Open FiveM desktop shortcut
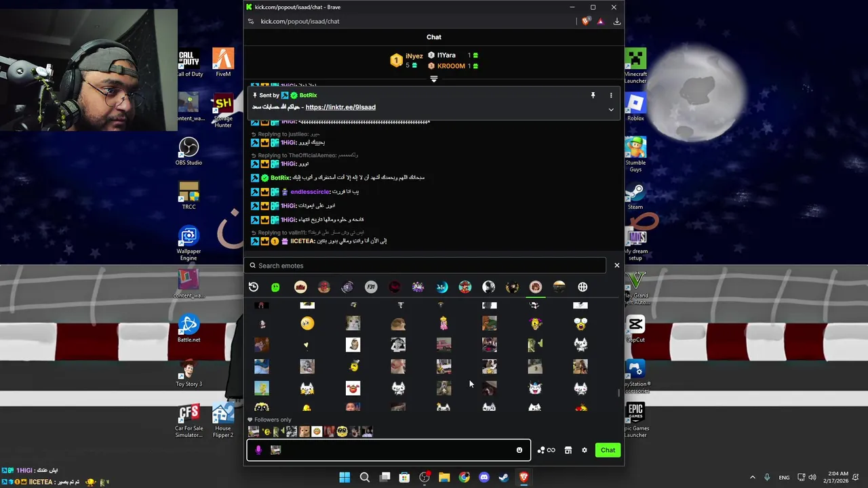The image size is (868, 488). pyautogui.click(x=223, y=62)
